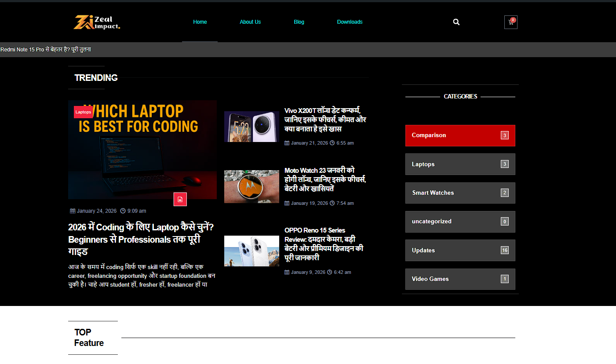Select the Updates category
This screenshot has height=364, width=616.
460,251
